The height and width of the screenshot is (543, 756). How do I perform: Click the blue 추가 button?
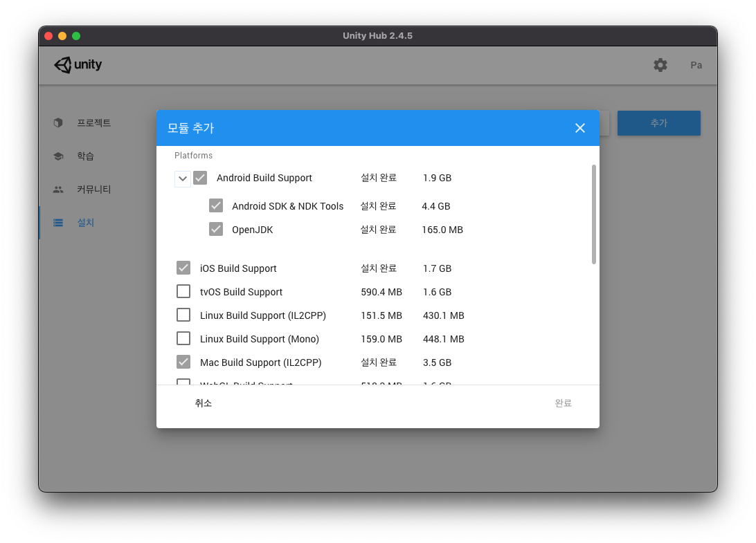click(658, 123)
